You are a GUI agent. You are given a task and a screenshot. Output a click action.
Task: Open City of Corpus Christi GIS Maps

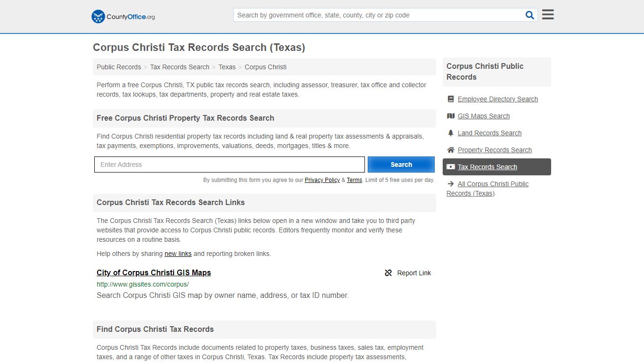tap(154, 272)
